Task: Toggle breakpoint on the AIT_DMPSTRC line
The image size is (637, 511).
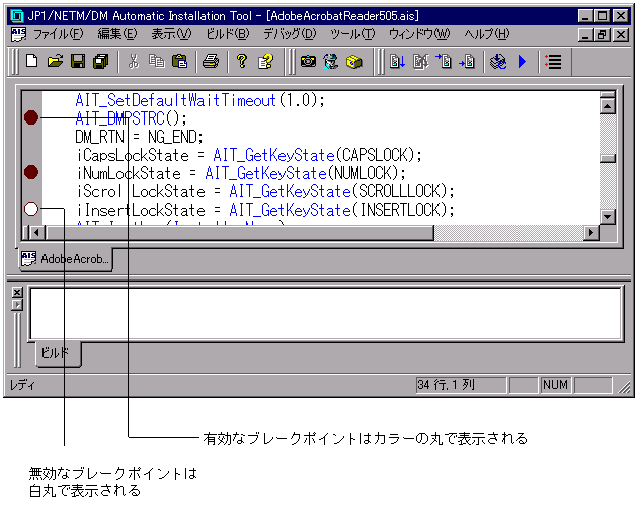Action: point(31,118)
